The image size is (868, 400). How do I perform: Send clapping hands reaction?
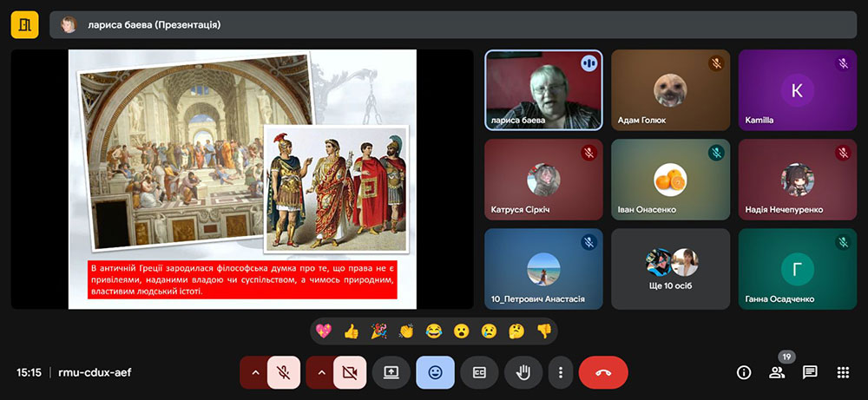[x=405, y=331]
